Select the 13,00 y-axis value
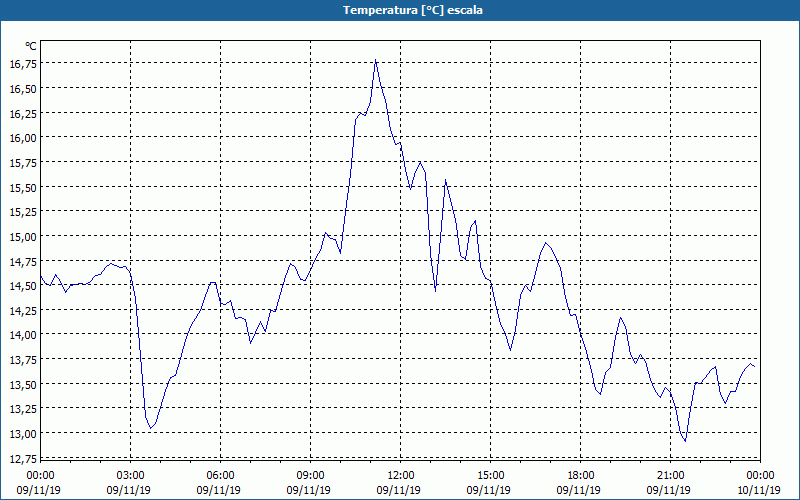800x500 pixels. point(23,433)
